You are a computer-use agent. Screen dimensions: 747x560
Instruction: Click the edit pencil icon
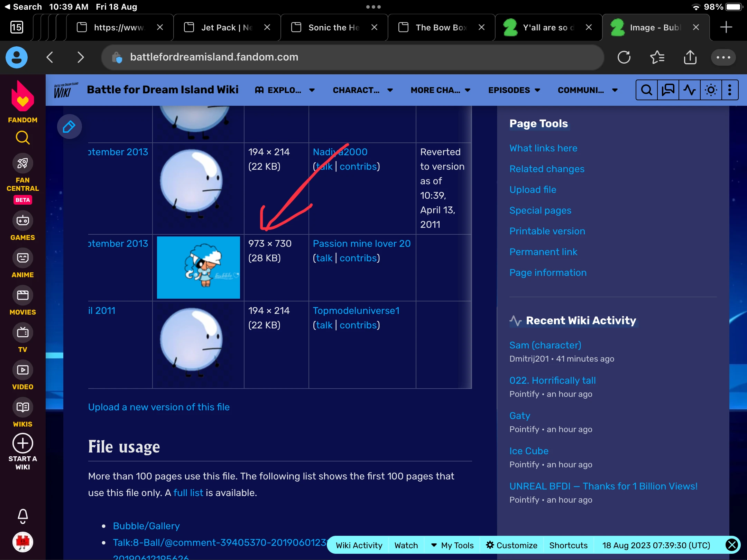coord(69,127)
